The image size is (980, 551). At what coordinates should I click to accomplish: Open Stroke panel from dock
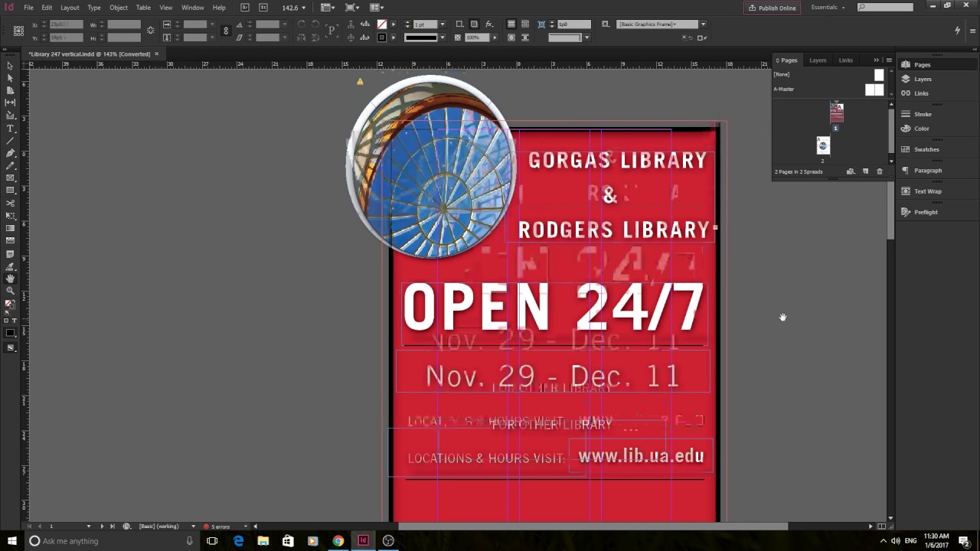[x=923, y=114]
